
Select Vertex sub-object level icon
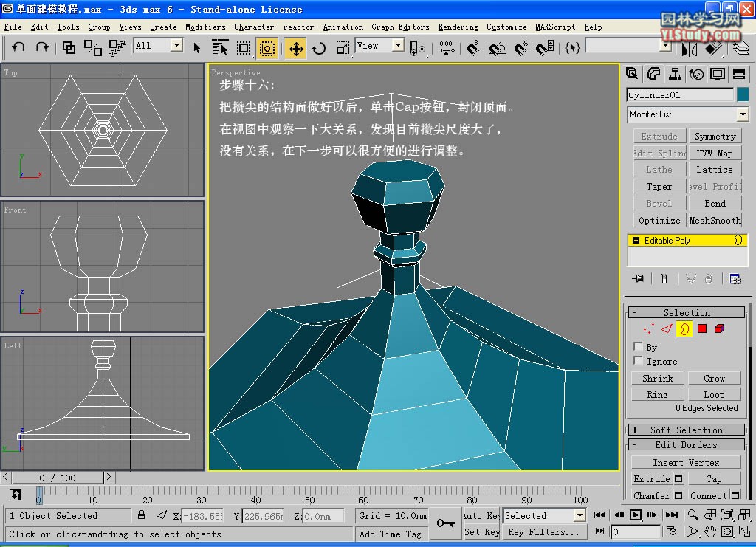pos(649,328)
